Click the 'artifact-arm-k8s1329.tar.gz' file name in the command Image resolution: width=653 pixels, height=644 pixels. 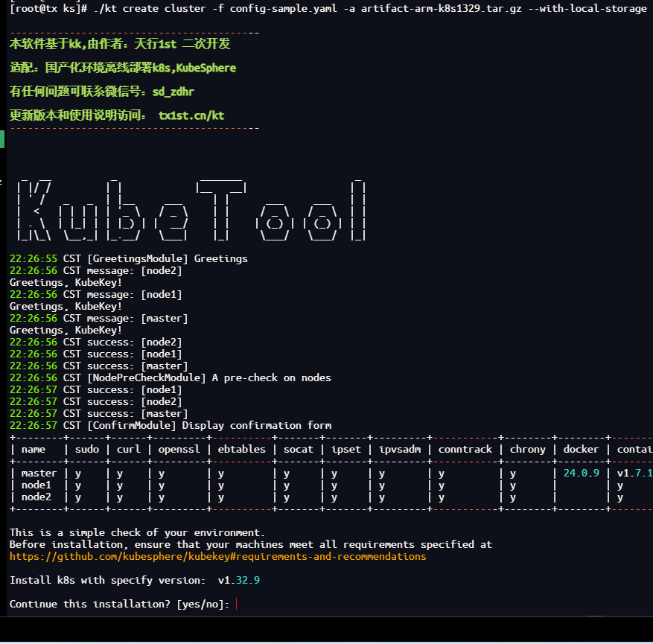click(x=441, y=8)
